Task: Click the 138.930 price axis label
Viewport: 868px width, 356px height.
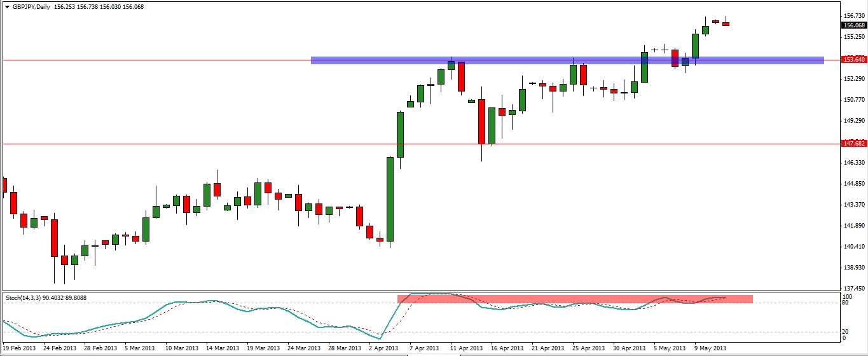Action: point(853,268)
